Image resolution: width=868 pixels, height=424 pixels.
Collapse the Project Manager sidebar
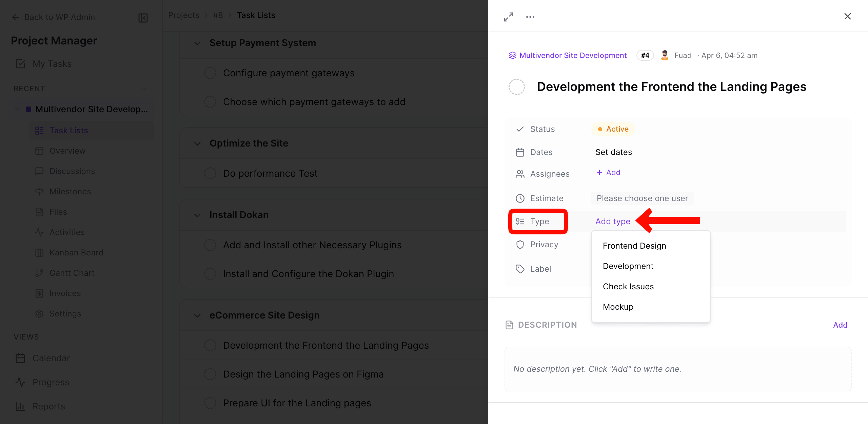pyautogui.click(x=143, y=18)
